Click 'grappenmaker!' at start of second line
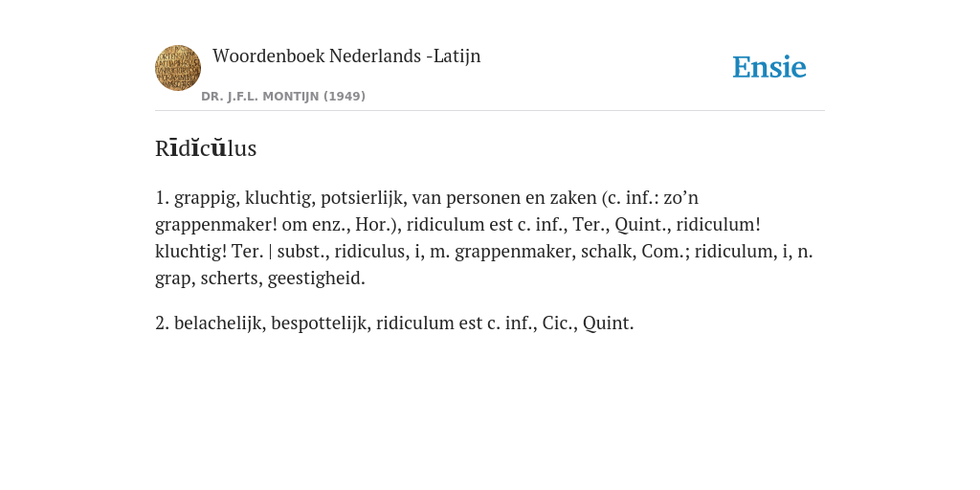The width and height of the screenshot is (980, 490). (x=215, y=225)
